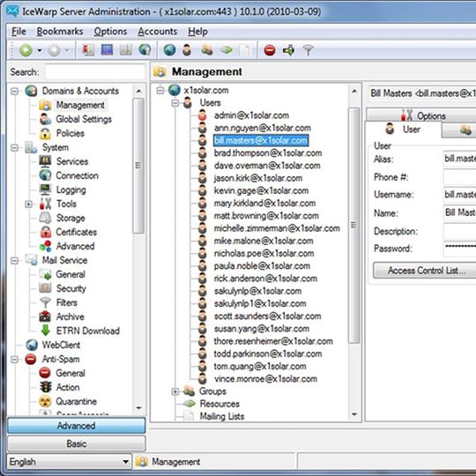The width and height of the screenshot is (476, 476).
Task: Open the Bookmarks menu
Action: [x=60, y=31]
